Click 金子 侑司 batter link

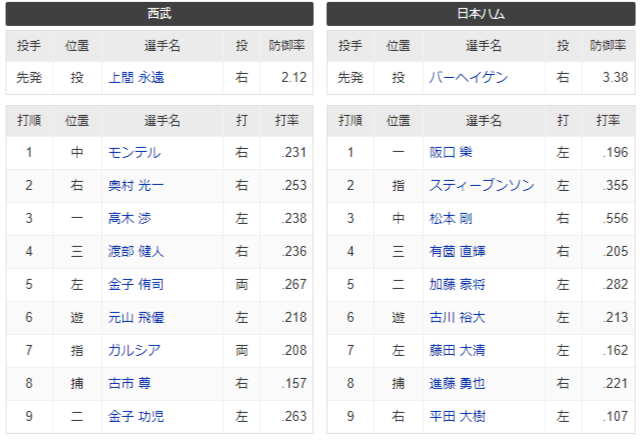click(x=136, y=285)
